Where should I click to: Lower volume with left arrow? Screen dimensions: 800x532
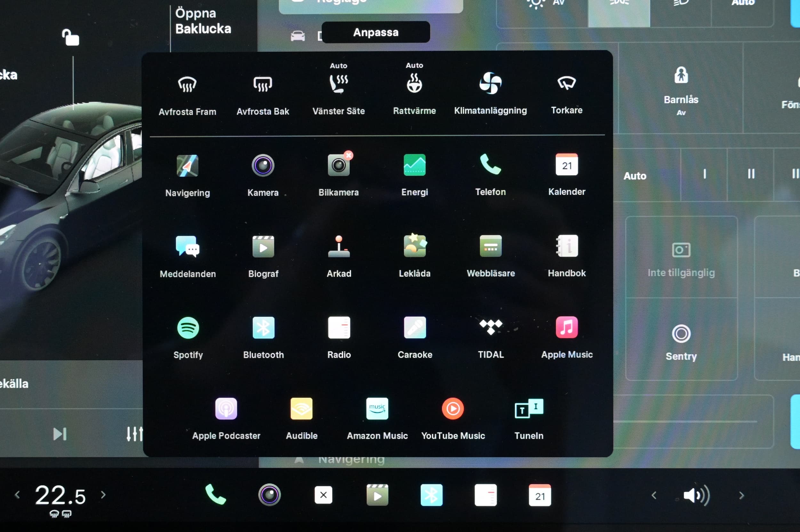coord(654,495)
